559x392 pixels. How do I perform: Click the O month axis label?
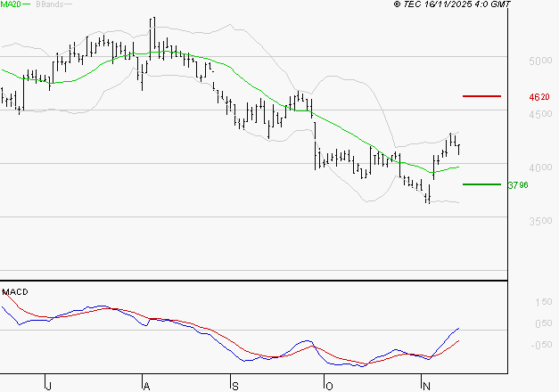pos(329,386)
